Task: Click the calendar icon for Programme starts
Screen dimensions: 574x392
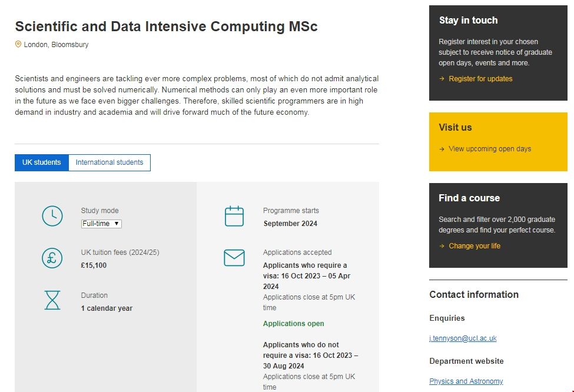Action: pyautogui.click(x=234, y=217)
